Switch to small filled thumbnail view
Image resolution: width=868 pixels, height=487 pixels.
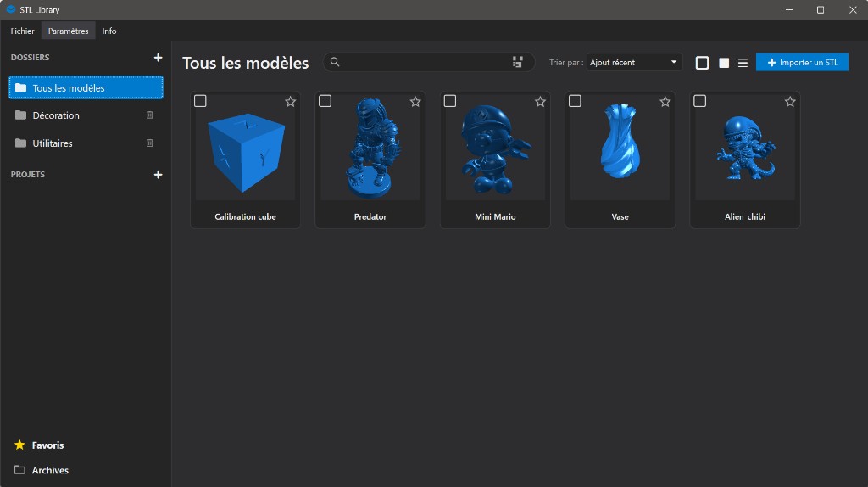pyautogui.click(x=724, y=63)
